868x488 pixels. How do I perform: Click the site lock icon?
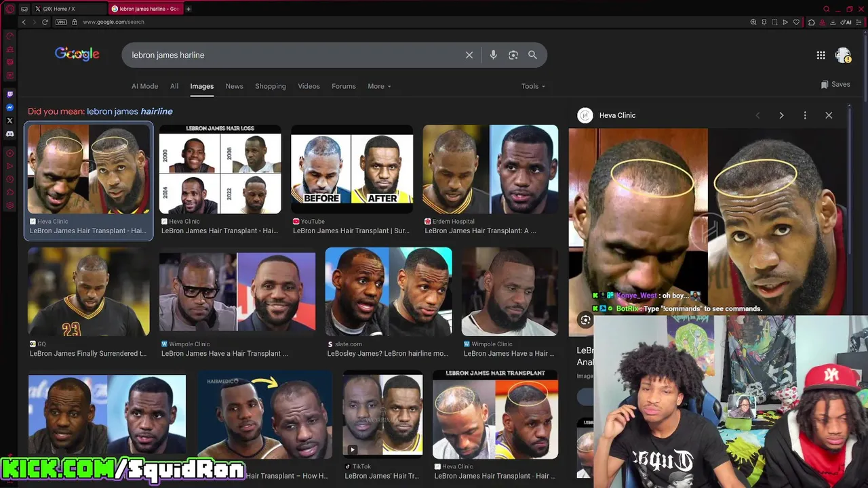(75, 22)
